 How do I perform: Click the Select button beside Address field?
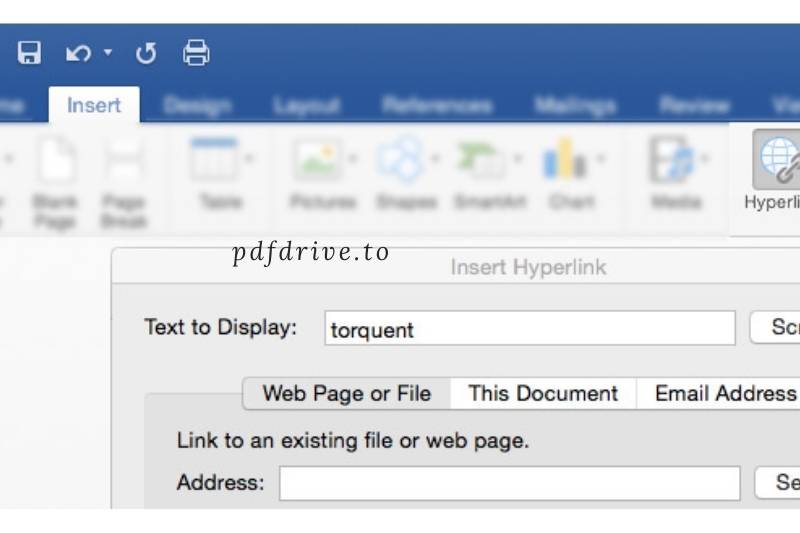pos(777,483)
